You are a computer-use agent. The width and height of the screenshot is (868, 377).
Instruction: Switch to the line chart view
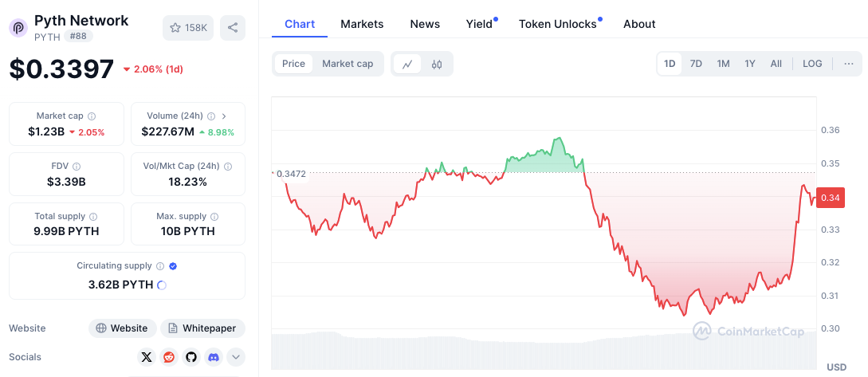click(x=407, y=64)
